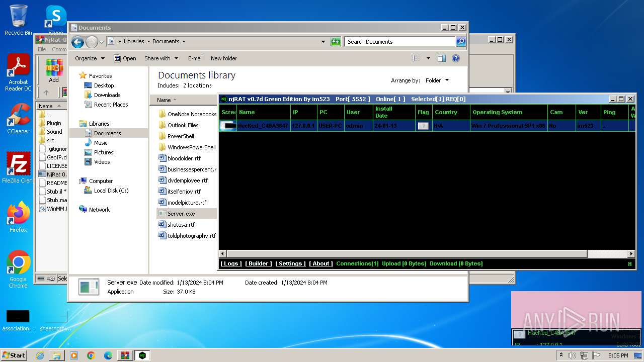Toggle the preview pane icon in Explorer toolbar
644x362 pixels.
tap(441, 58)
